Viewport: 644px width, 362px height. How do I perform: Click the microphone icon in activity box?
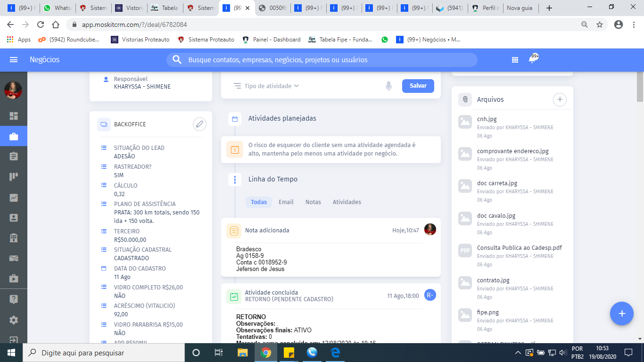(x=388, y=86)
